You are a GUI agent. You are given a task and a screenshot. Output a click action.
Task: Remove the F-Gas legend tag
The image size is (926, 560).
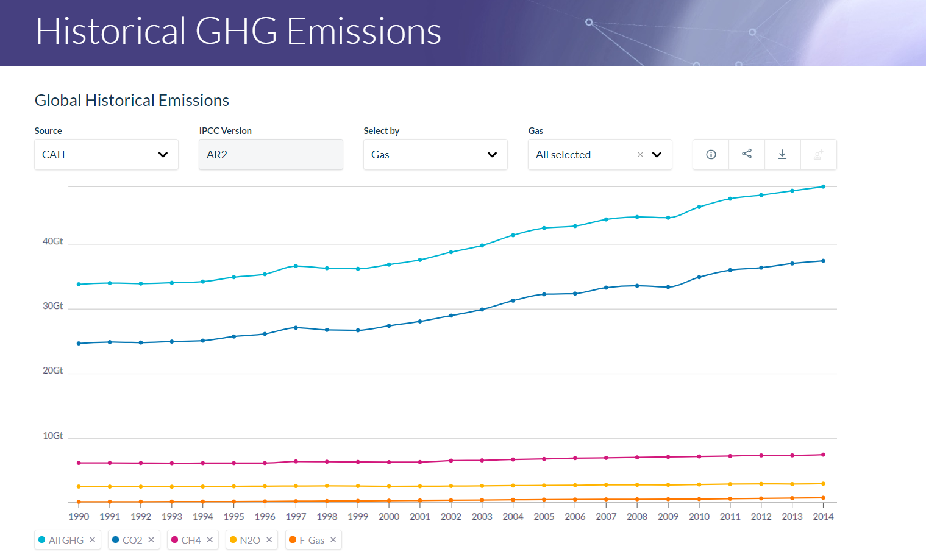[x=333, y=540]
